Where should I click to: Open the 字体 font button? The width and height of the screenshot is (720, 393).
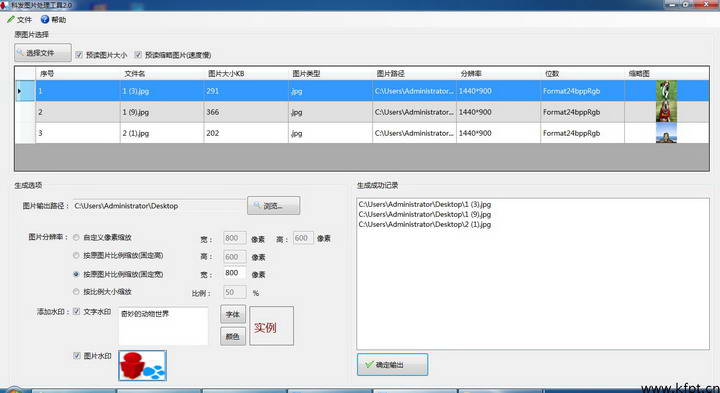233,314
